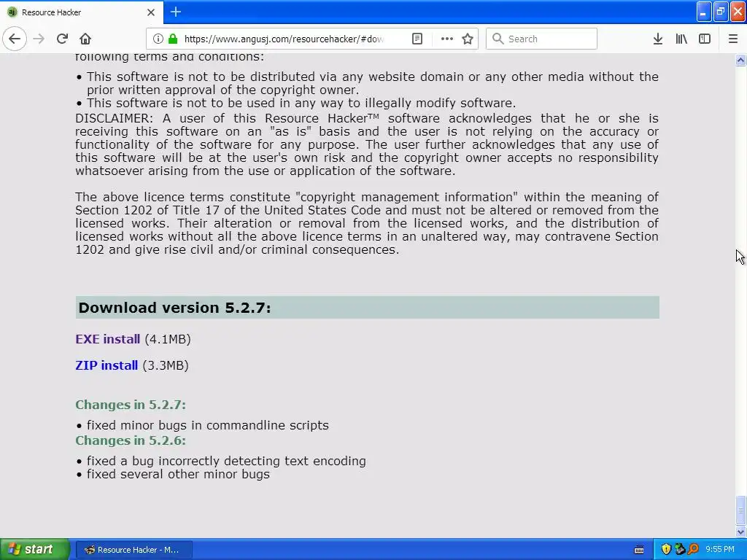
Task: Go back to previous page
Action: coord(15,39)
